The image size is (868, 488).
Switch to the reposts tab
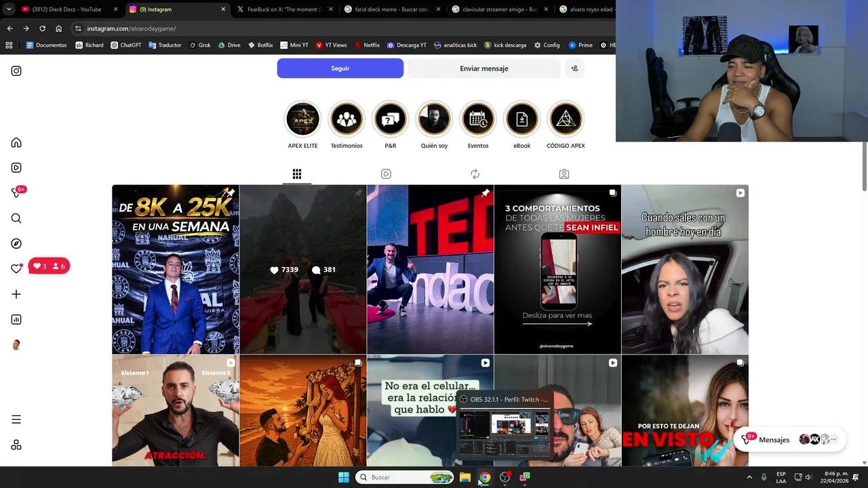(475, 174)
